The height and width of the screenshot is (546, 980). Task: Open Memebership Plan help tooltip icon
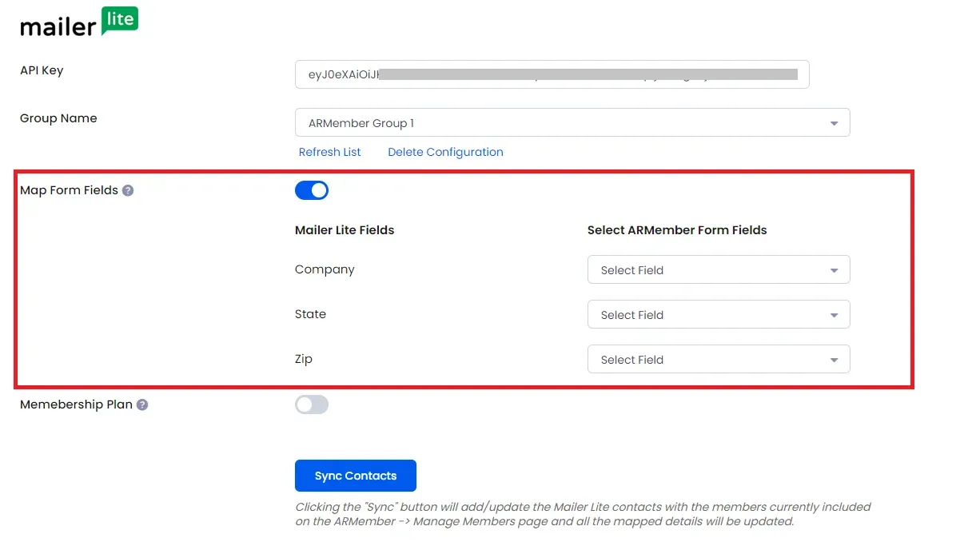142,405
